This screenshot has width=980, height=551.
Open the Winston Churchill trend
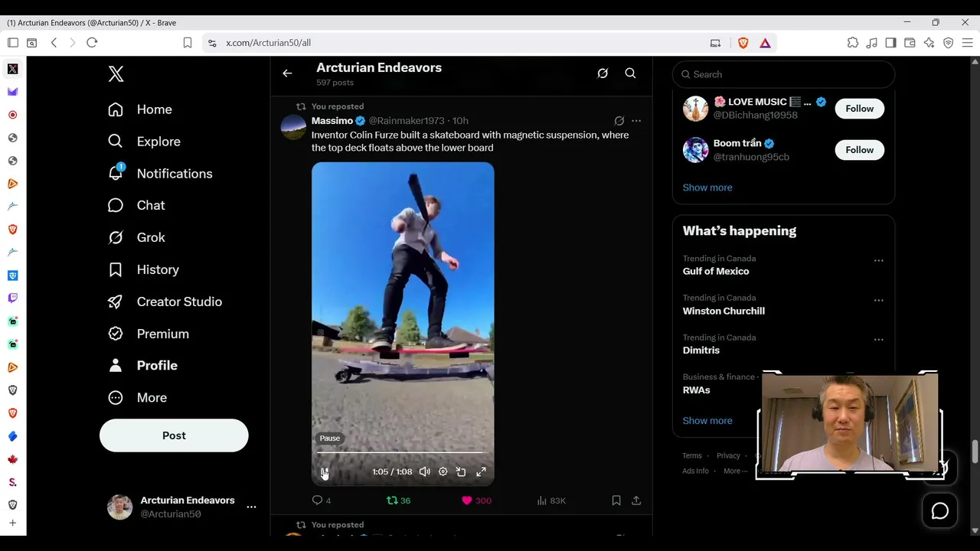pos(724,311)
